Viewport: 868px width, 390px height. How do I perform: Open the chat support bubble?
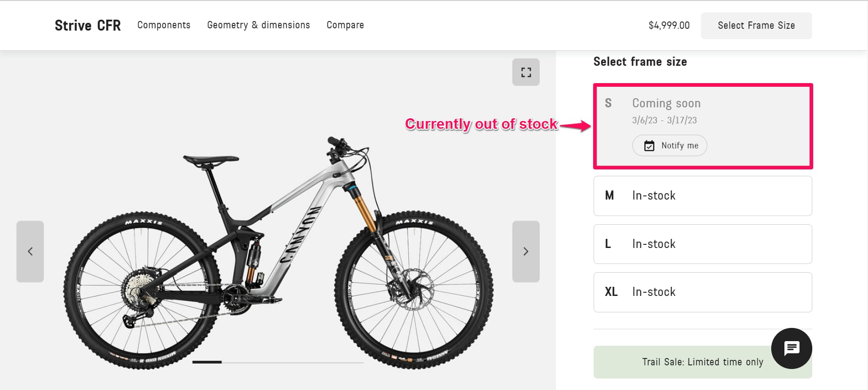(791, 348)
